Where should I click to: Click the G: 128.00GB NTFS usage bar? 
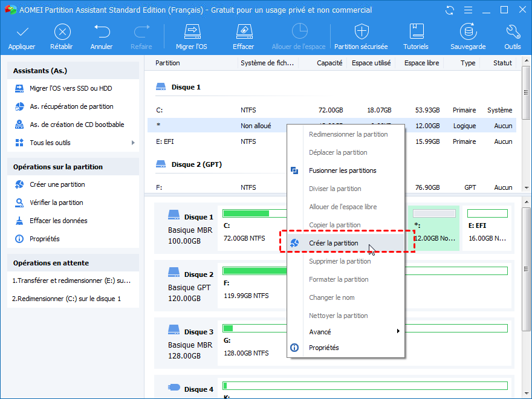point(255,328)
